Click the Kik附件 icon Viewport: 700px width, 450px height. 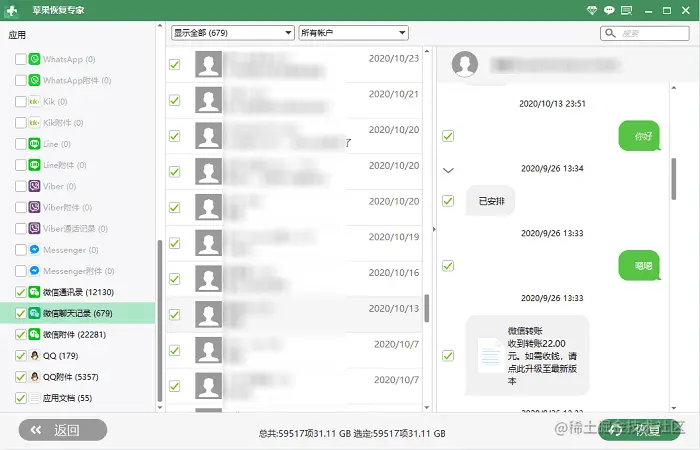click(34, 122)
